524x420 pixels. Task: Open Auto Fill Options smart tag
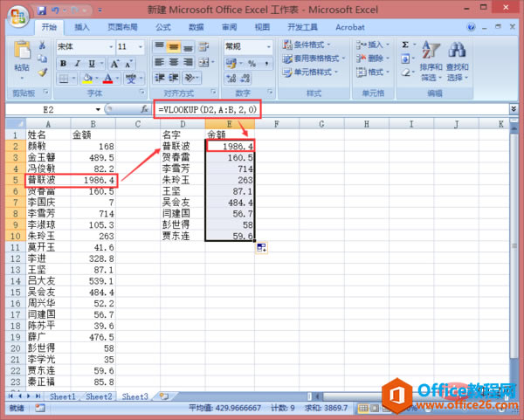click(262, 248)
